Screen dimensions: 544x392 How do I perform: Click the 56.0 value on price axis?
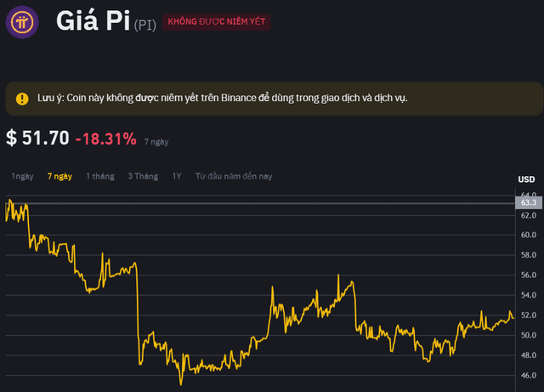[528, 275]
